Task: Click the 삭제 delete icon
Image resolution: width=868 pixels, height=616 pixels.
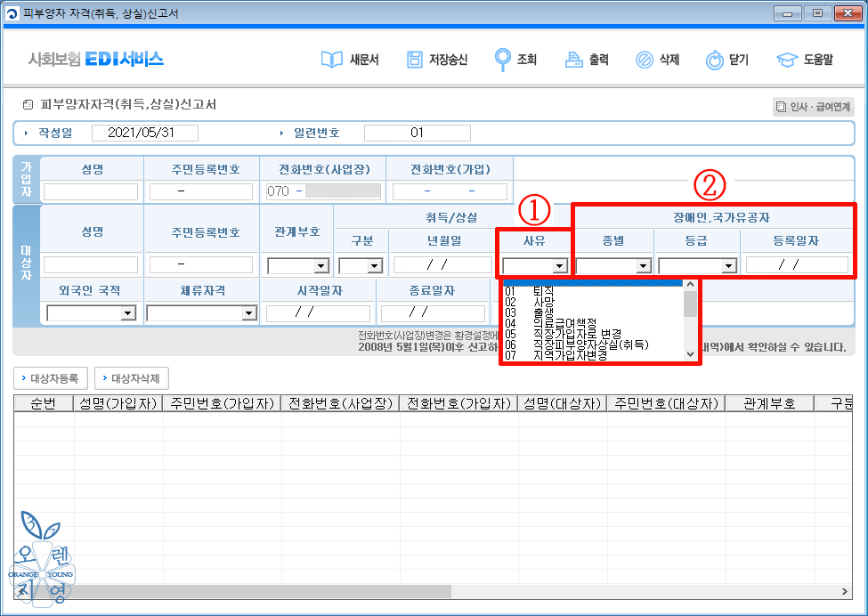Action: tap(645, 60)
